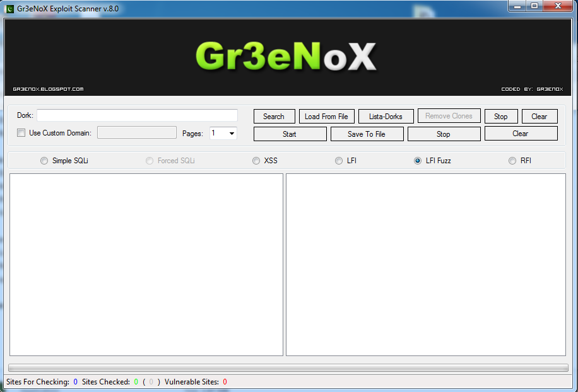Select the LFI radio button

339,161
